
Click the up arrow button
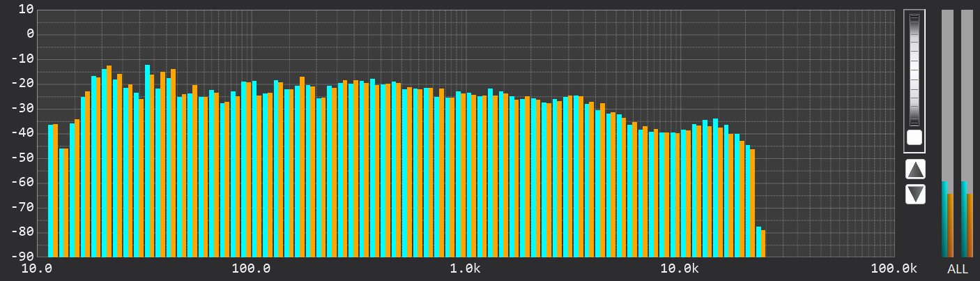click(915, 169)
